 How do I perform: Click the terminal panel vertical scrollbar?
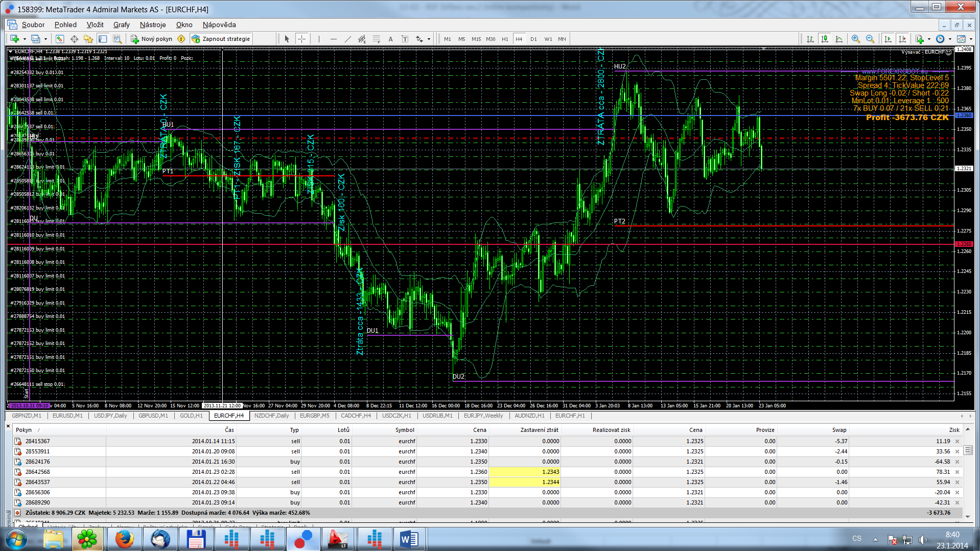coord(968,472)
